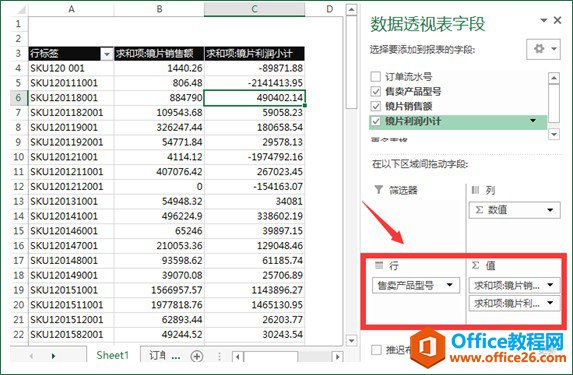The height and width of the screenshot is (375, 573).
Task: Click header cell 求和项:镜片利润小计
Action: [255, 54]
